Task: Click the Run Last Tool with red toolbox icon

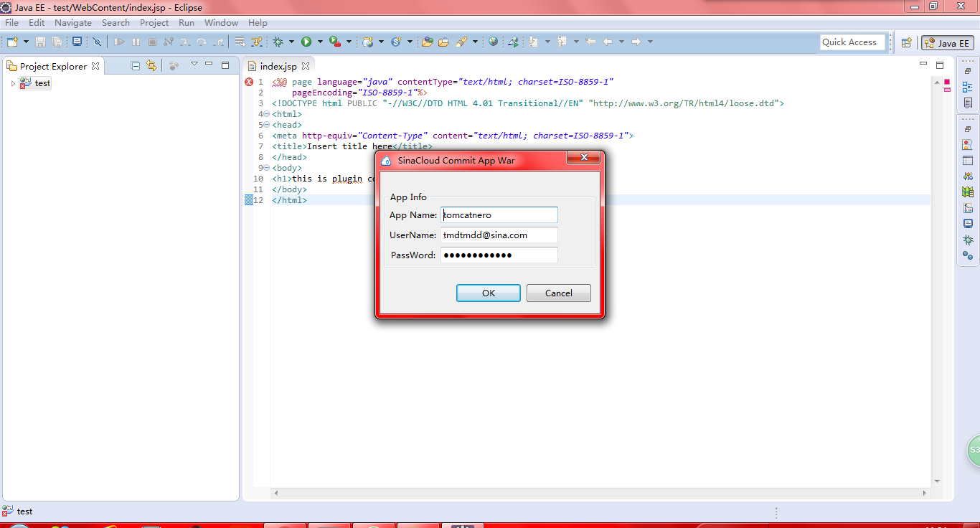Action: click(334, 42)
